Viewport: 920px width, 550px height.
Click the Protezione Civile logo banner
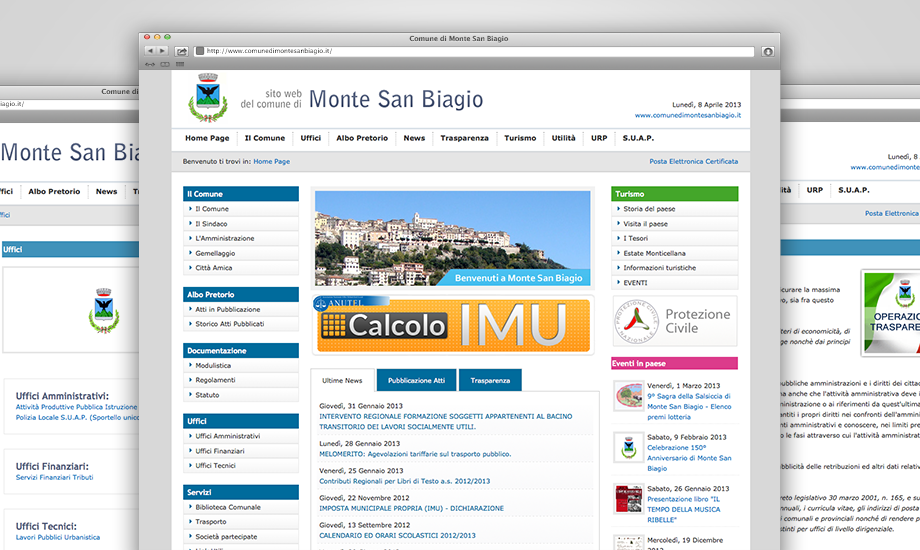tap(675, 321)
